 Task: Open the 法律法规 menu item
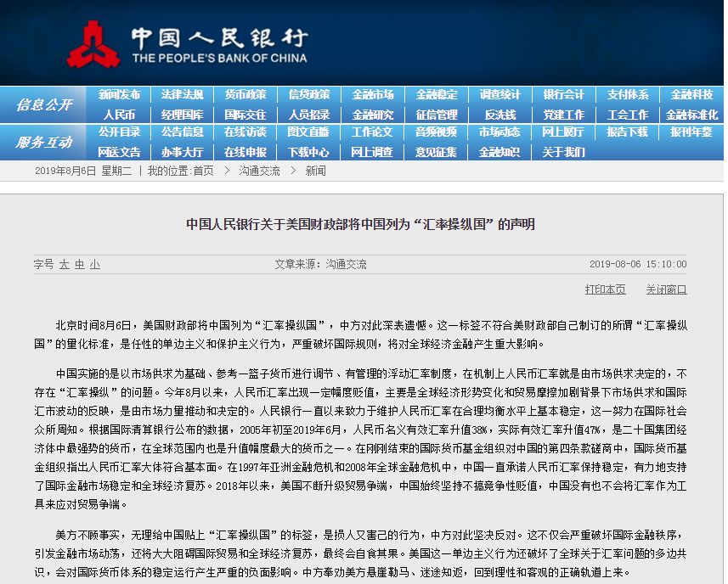[182, 94]
